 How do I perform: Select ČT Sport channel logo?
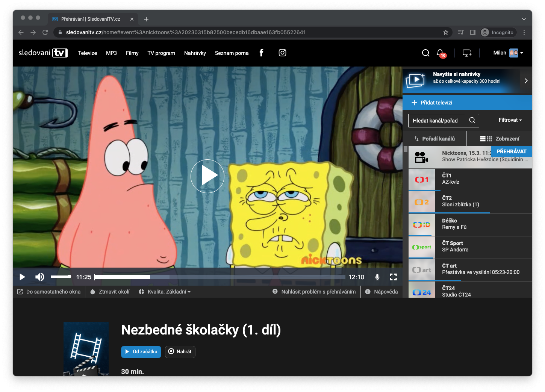click(422, 247)
